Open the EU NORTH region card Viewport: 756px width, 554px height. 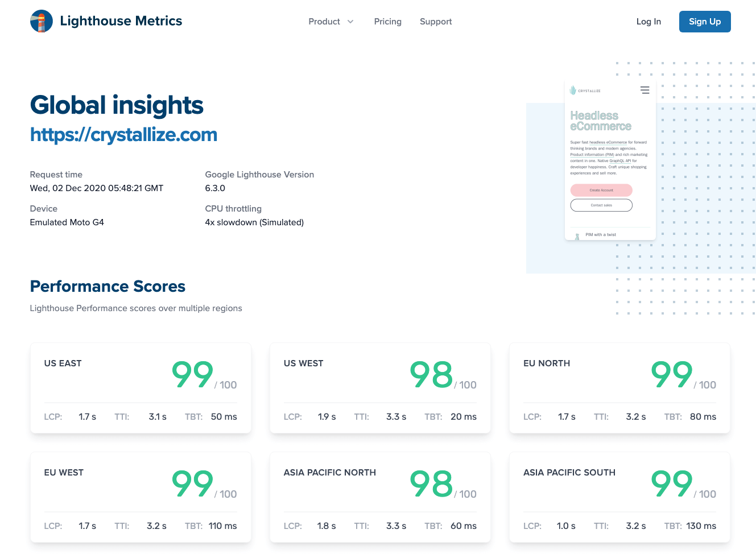[620, 388]
